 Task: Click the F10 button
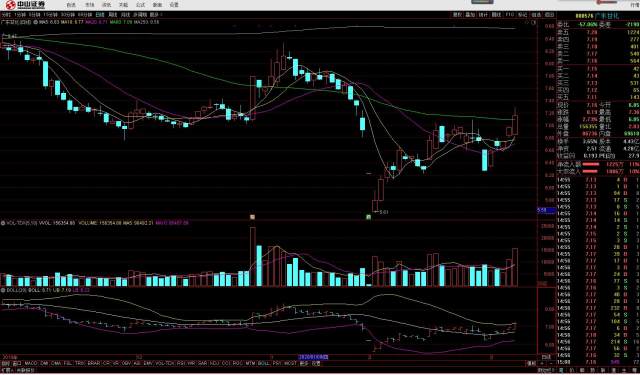pos(509,15)
